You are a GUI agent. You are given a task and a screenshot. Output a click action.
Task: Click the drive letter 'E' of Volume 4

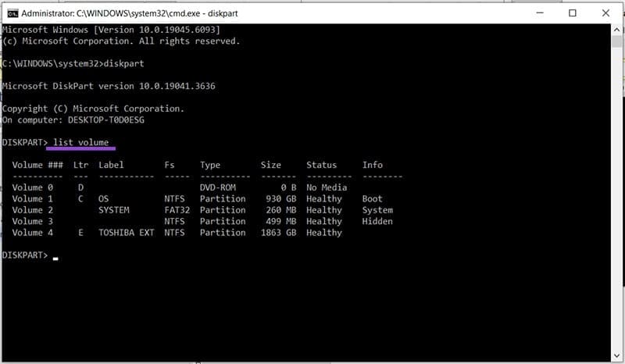click(x=81, y=233)
